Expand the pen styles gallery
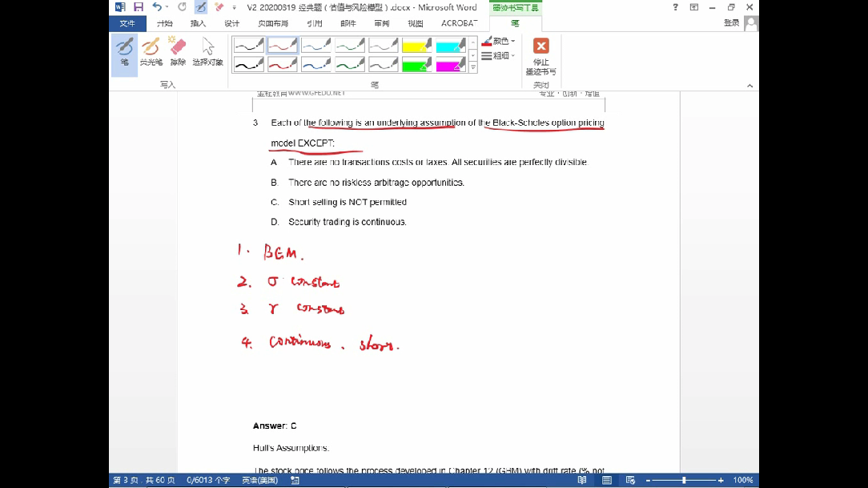This screenshot has height=488, width=868. [473, 67]
